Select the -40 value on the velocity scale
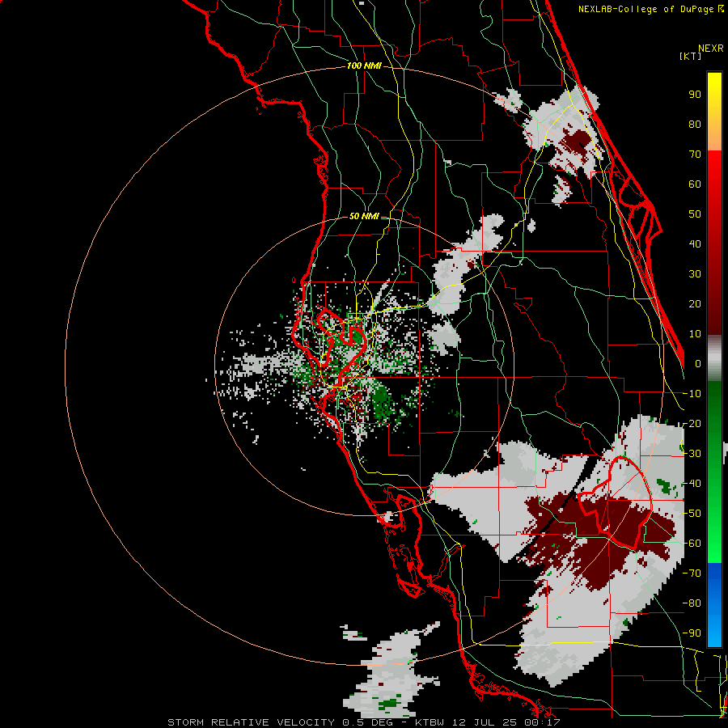 (692, 484)
